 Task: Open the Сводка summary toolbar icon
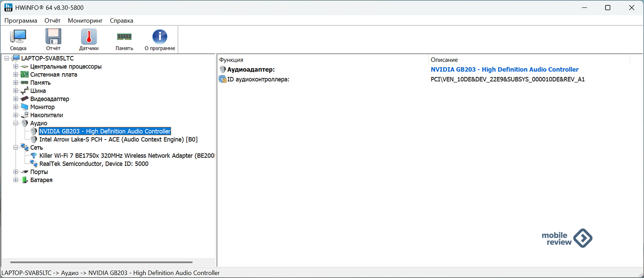tap(18, 37)
